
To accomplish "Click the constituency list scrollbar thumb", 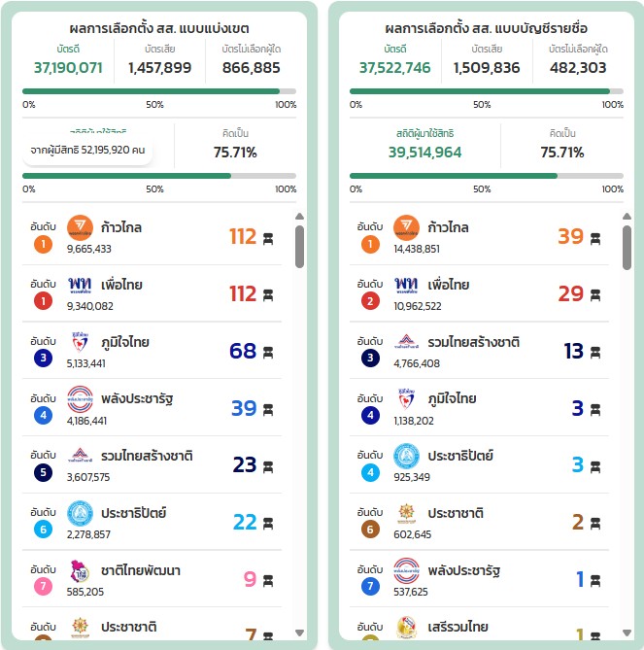I will point(299,247).
